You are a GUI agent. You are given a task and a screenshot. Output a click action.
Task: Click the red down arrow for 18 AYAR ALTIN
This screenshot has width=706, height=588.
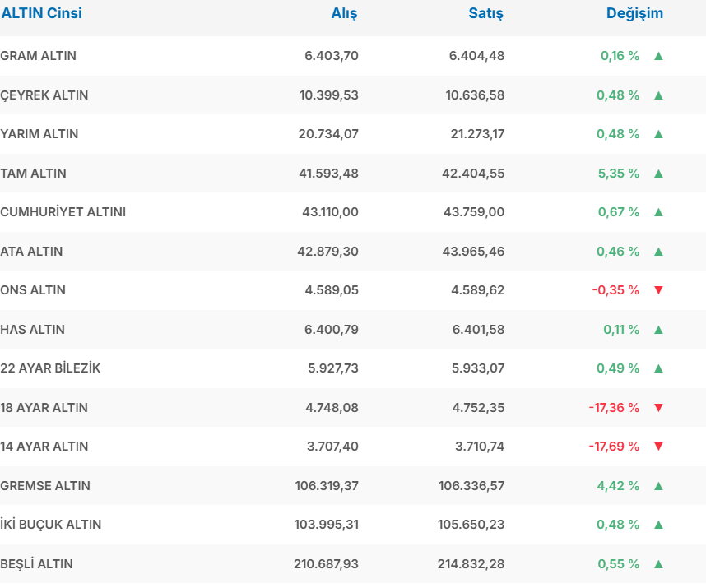point(658,408)
